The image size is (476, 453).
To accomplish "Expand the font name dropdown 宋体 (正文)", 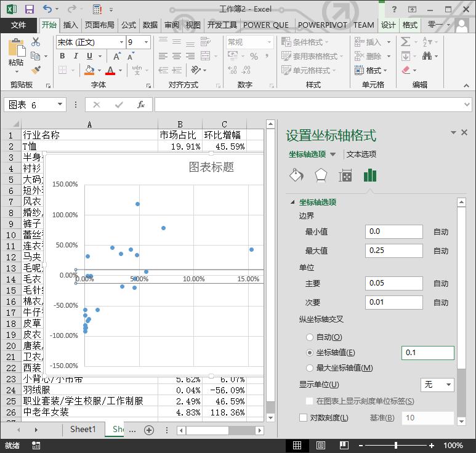I will (121, 42).
